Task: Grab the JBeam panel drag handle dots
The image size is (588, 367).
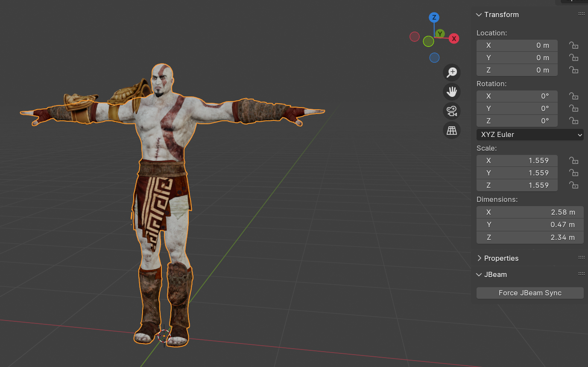Action: point(581,274)
